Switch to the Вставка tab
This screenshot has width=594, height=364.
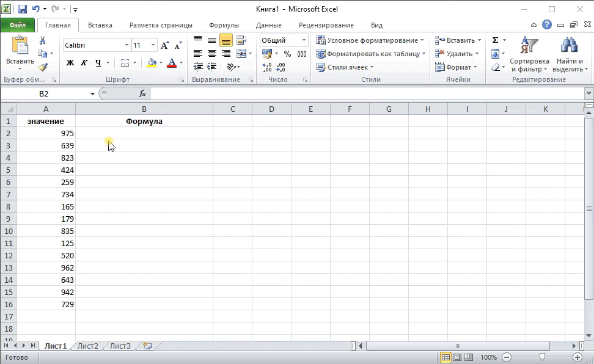click(x=100, y=25)
